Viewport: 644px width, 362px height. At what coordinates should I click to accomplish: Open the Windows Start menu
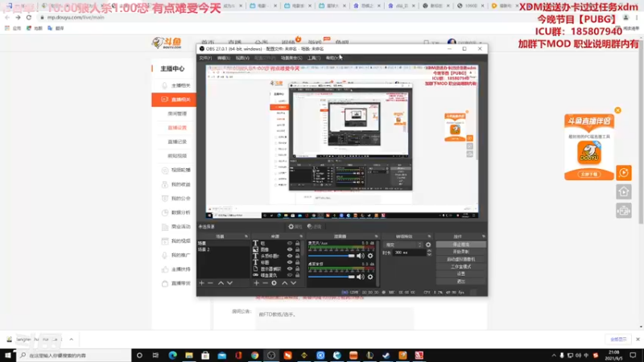pyautogui.click(x=8, y=355)
